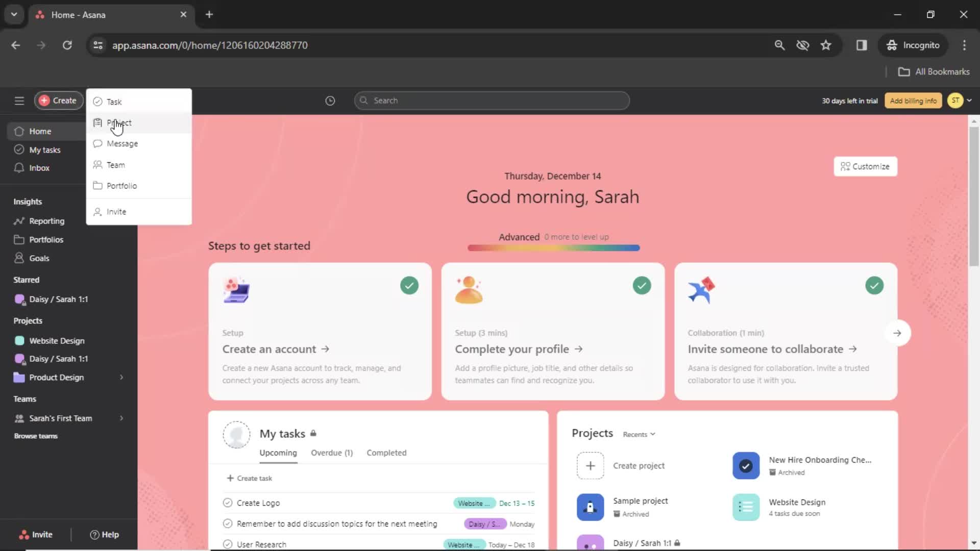
Task: Mark Create Logo task complete
Action: (228, 503)
